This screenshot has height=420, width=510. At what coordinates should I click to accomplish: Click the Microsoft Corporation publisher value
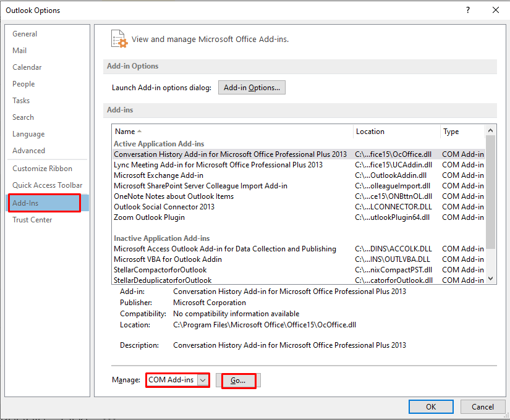coord(210,302)
